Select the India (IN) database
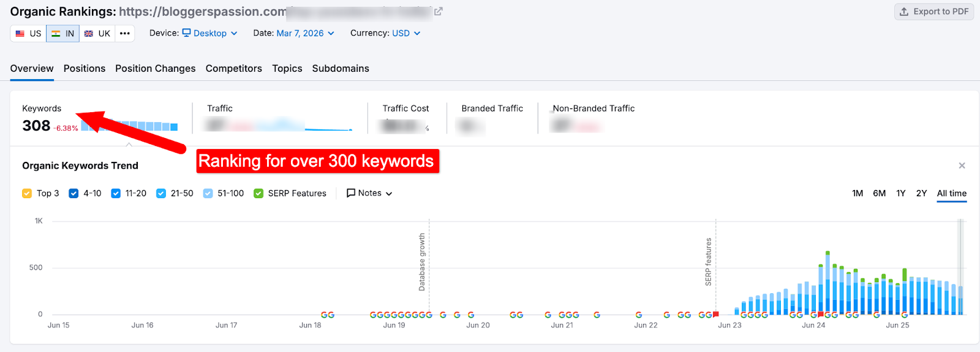Image resolution: width=980 pixels, height=352 pixels. click(62, 33)
